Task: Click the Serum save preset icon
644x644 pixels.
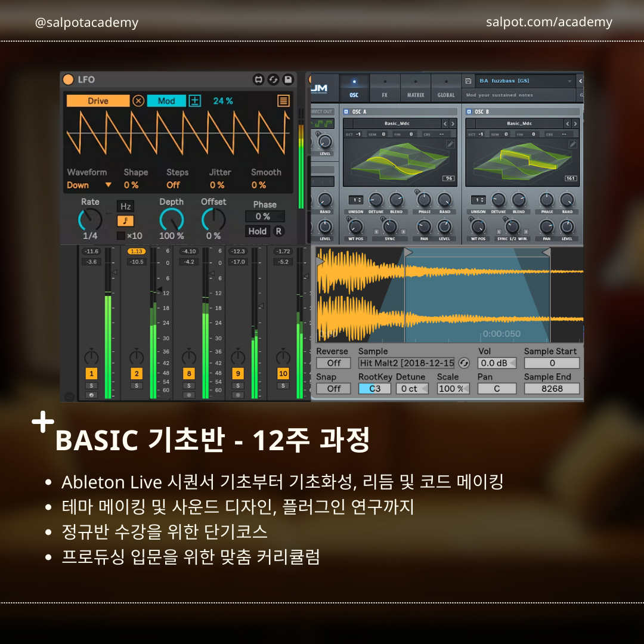Action: (x=468, y=81)
